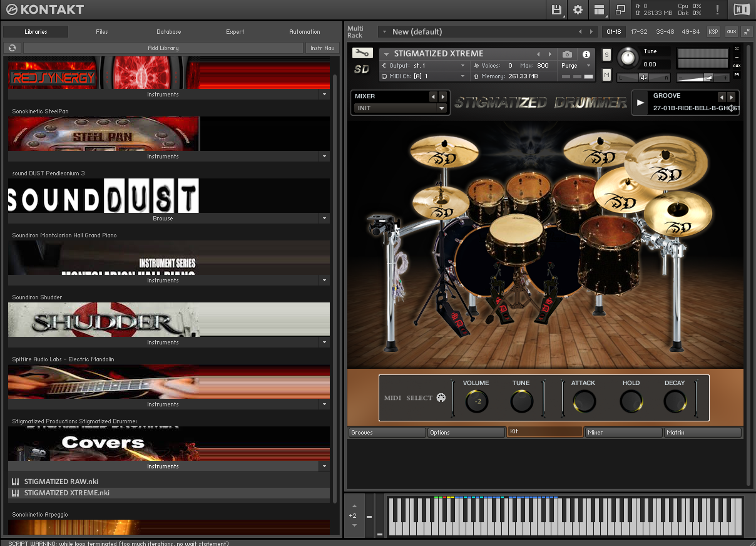Select previous MIXER preset arrow

(x=433, y=96)
